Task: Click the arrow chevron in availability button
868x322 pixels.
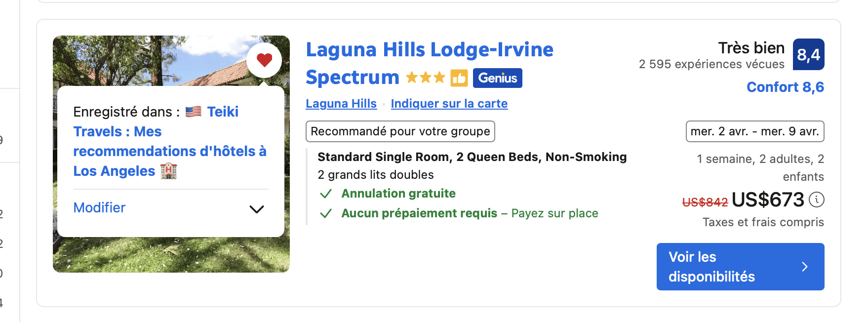Action: click(x=805, y=267)
